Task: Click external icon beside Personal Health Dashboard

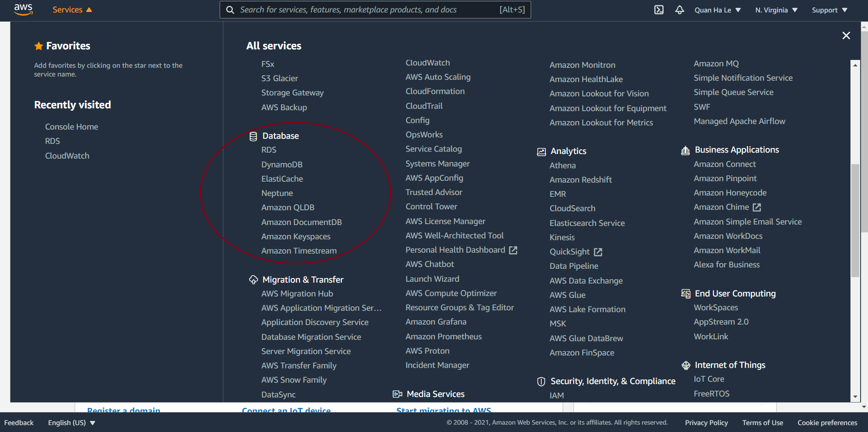Action: click(513, 250)
